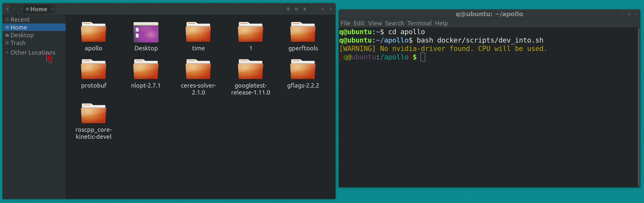Open Trash in the sidebar
The image size is (644, 203).
(x=34, y=43)
